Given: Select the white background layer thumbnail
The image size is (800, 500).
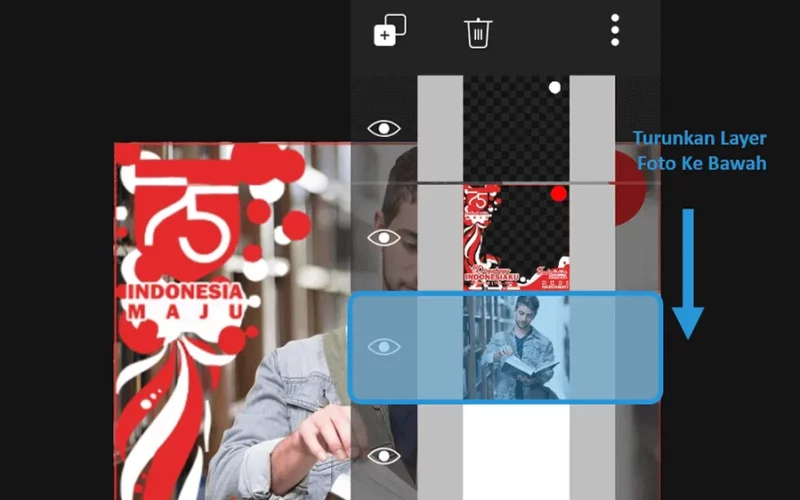Looking at the screenshot, I should point(516,453).
